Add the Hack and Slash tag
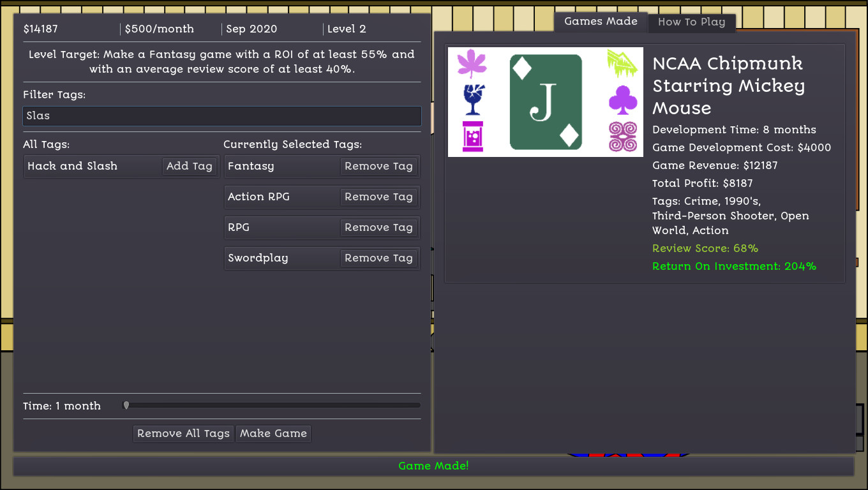Image resolution: width=868 pixels, height=490 pixels. 189,166
